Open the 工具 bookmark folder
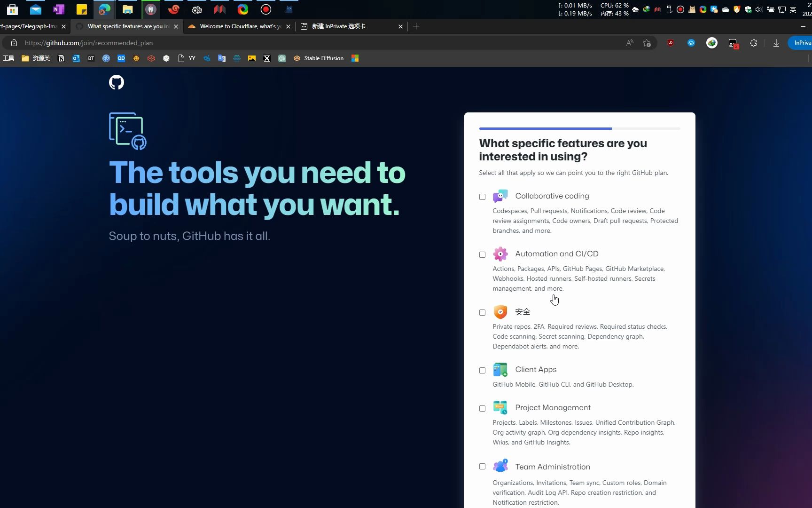The width and height of the screenshot is (812, 508). [8, 58]
